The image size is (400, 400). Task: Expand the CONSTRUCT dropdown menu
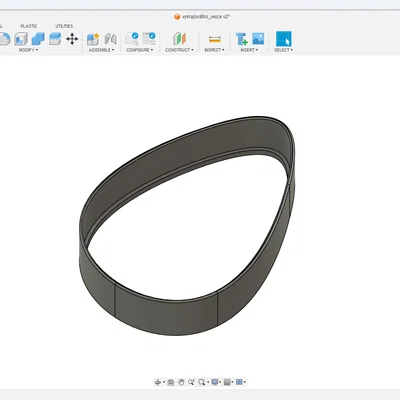tap(179, 50)
